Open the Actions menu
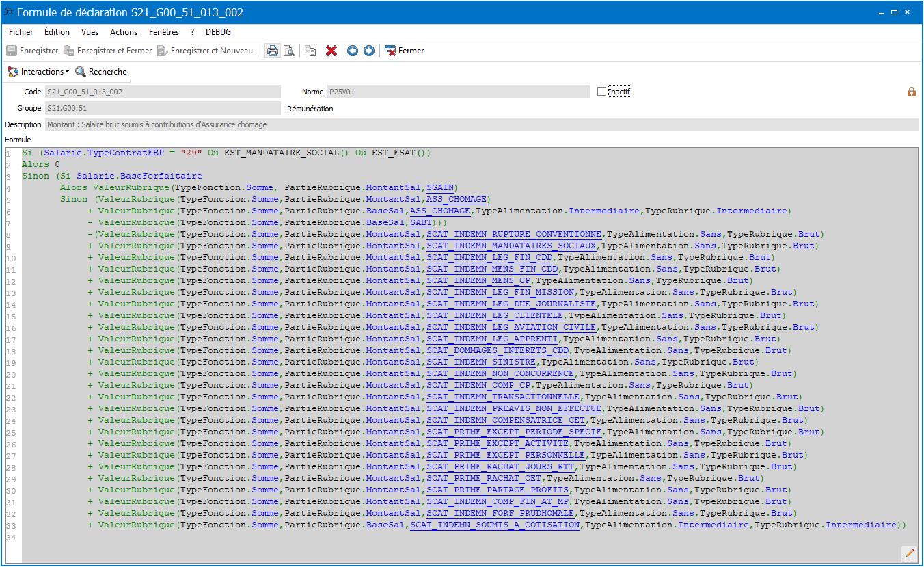The width and height of the screenshot is (924, 567). [124, 32]
